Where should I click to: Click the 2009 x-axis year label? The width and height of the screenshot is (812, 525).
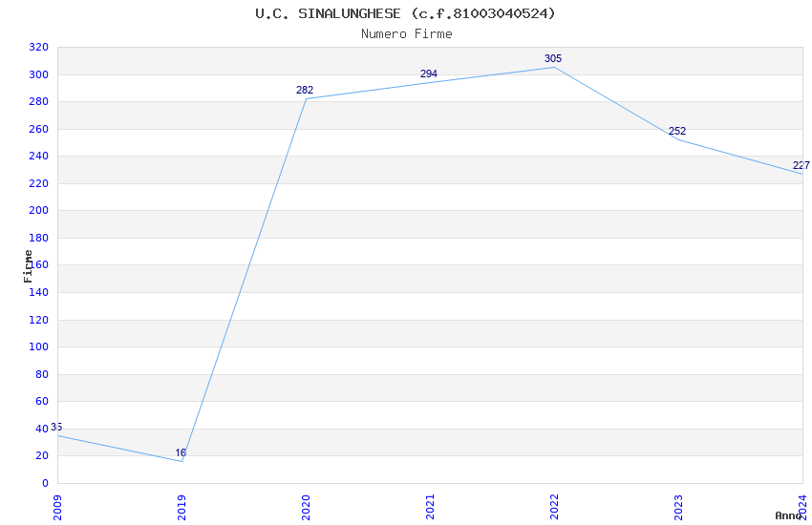coord(57,506)
